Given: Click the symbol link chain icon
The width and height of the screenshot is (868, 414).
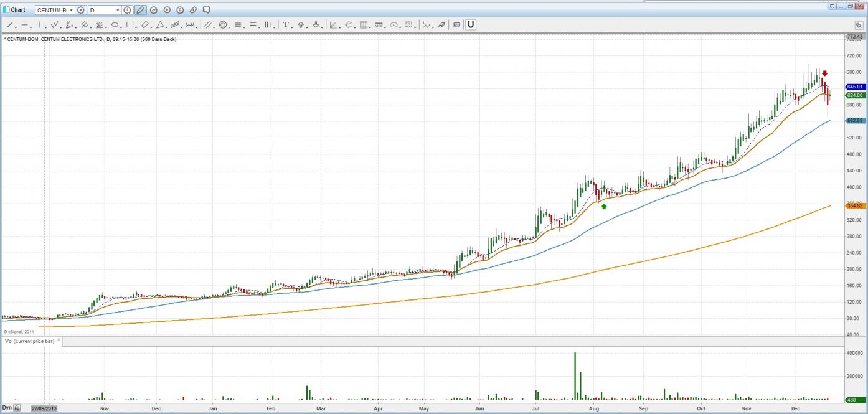Looking at the screenshot, I should tap(193, 10).
